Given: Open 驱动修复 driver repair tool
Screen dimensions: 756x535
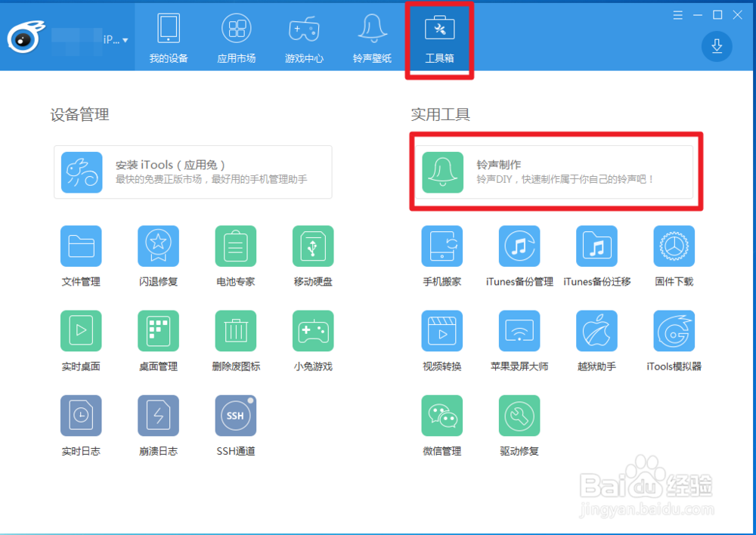Looking at the screenshot, I should coord(519,416).
